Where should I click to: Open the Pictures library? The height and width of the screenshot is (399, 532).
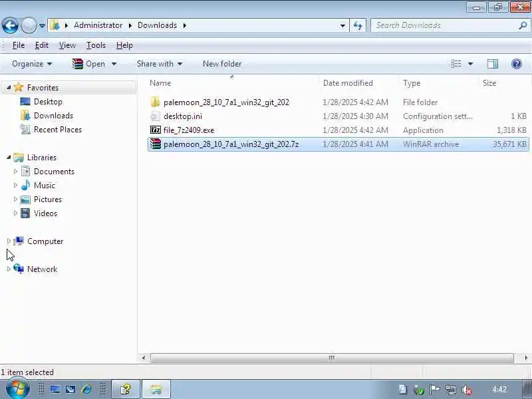coord(48,199)
